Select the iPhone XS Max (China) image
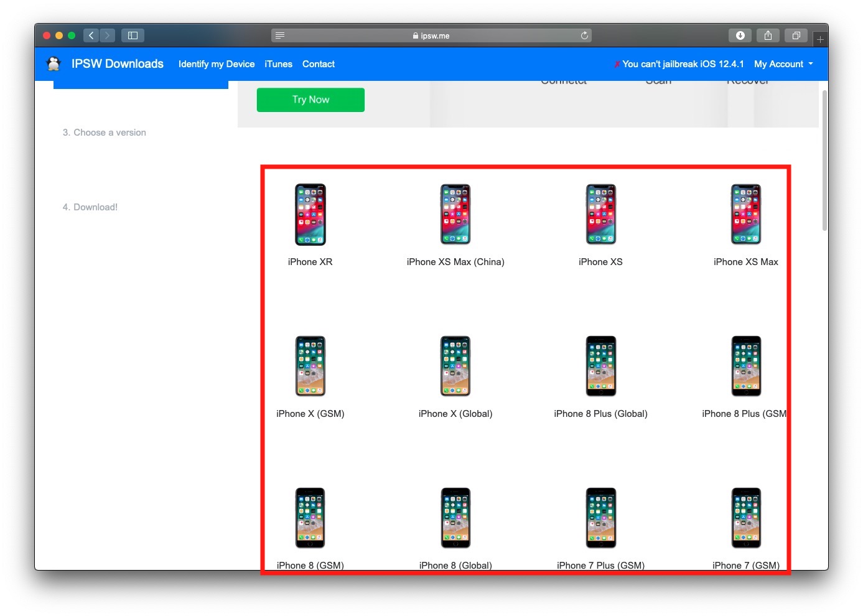The width and height of the screenshot is (863, 616). [x=455, y=214]
